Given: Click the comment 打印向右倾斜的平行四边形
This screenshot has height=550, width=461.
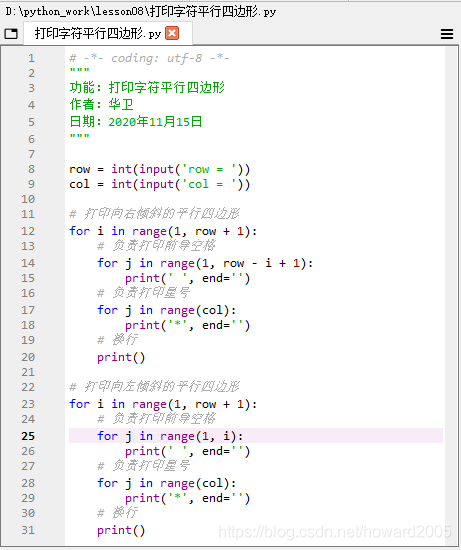Looking at the screenshot, I should point(155,214).
